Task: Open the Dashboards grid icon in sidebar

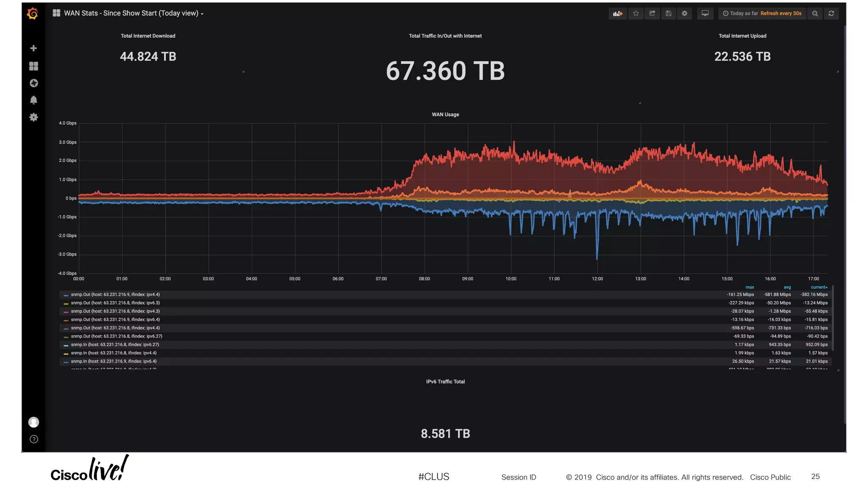Action: point(33,66)
